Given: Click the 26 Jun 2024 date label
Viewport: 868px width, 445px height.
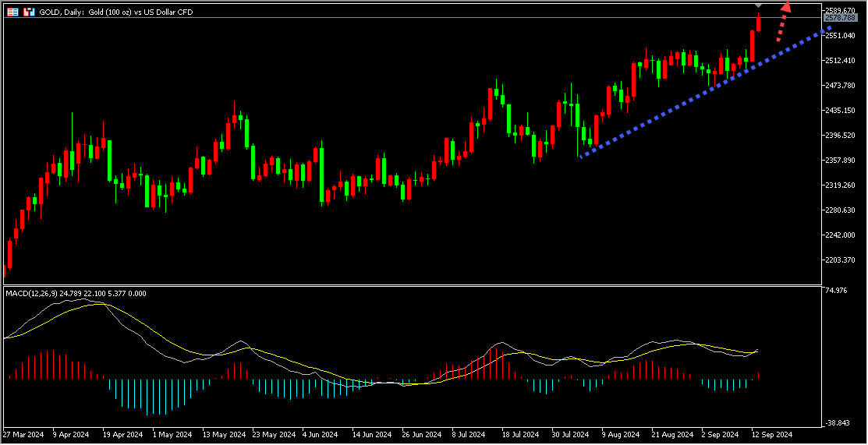Looking at the screenshot, I should click(x=422, y=434).
